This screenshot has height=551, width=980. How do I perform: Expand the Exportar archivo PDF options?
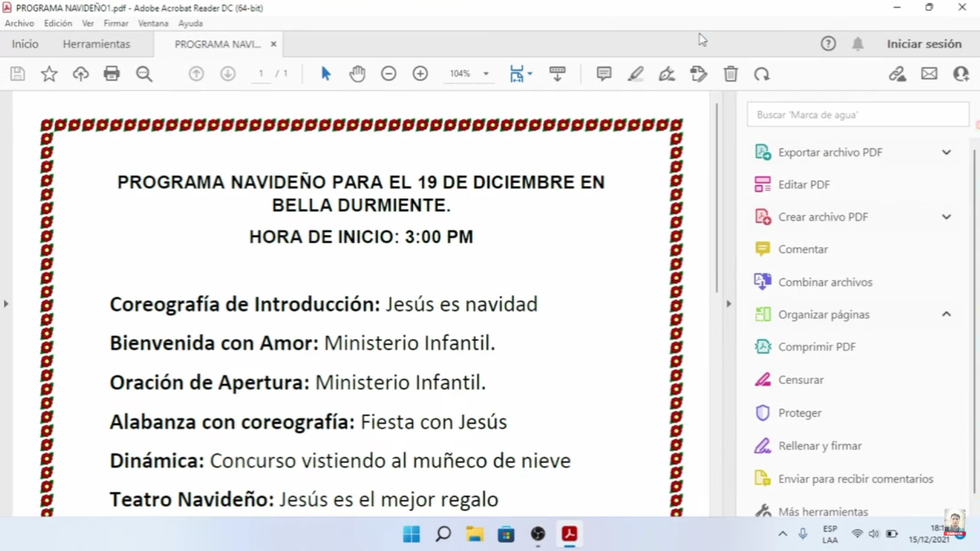tap(946, 153)
